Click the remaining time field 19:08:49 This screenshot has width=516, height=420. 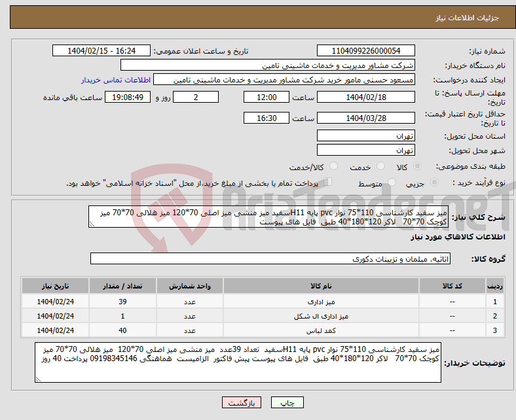pyautogui.click(x=128, y=97)
